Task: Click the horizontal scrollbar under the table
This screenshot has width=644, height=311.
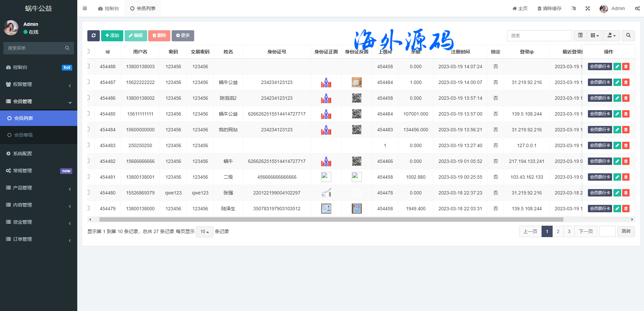Action: point(331,220)
